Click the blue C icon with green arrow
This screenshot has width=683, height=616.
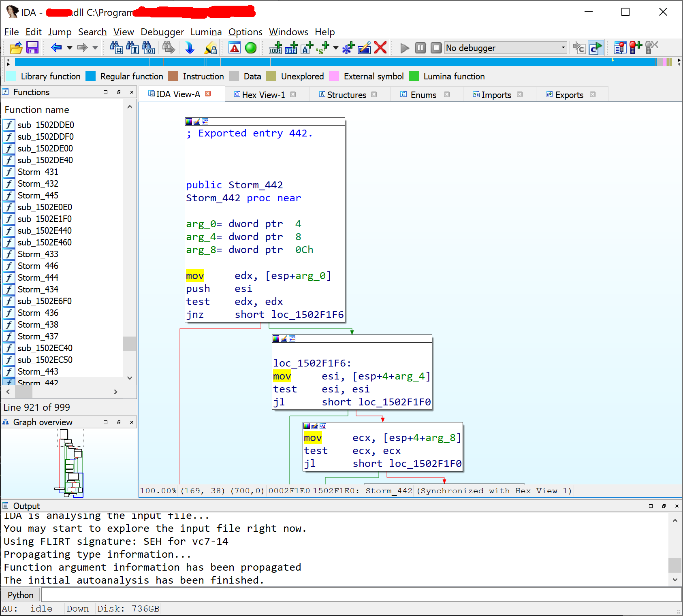pyautogui.click(x=596, y=48)
